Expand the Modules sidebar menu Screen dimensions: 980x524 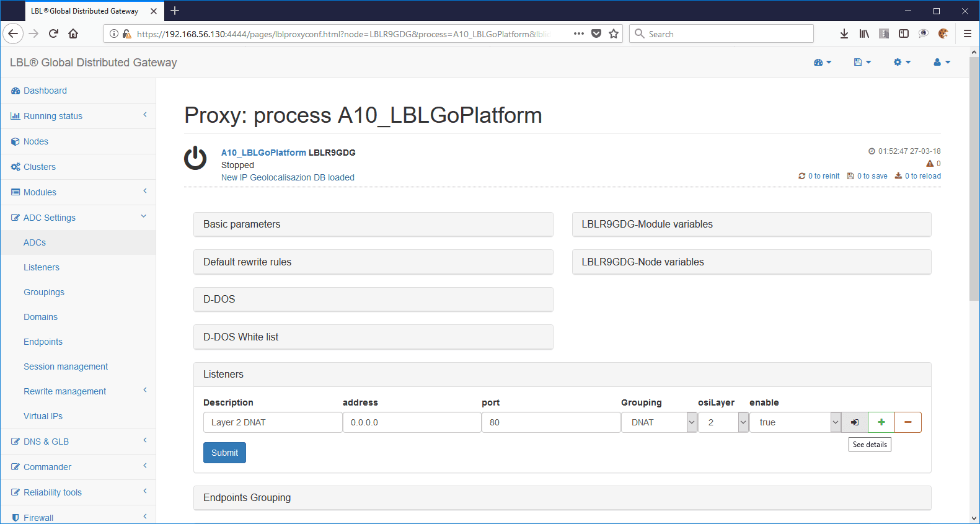[x=78, y=192]
